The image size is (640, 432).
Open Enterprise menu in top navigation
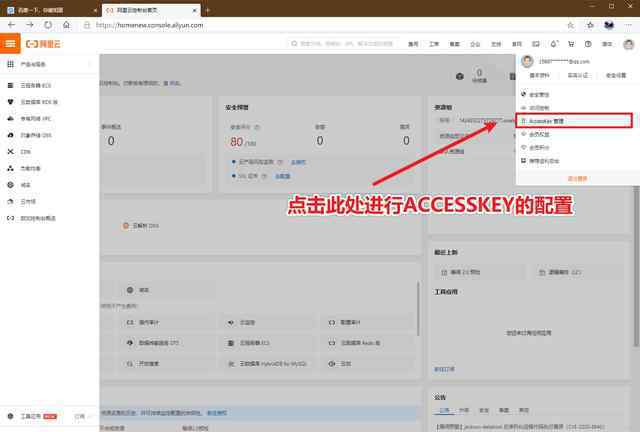click(x=475, y=44)
